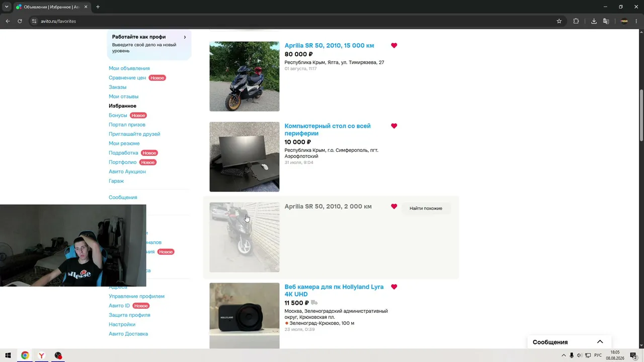This screenshot has height=362, width=644.
Task: Open Авито Аукцион link
Action: pyautogui.click(x=127, y=171)
